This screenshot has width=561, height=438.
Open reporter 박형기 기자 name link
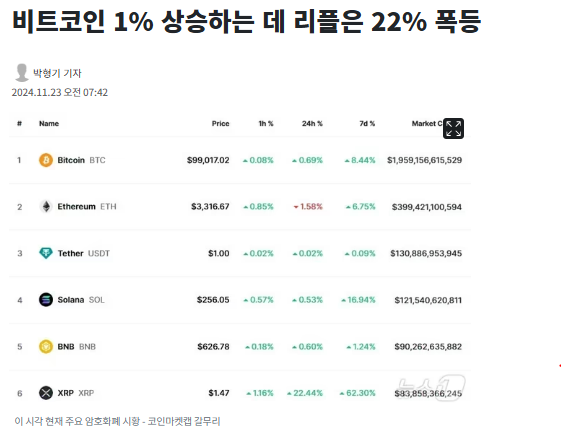pyautogui.click(x=57, y=73)
